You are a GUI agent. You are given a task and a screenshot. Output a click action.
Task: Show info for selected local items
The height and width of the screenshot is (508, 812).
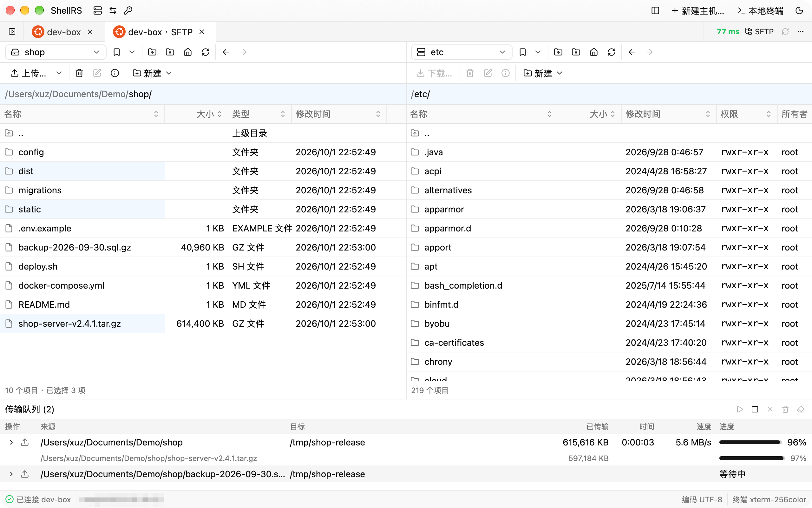click(x=115, y=73)
